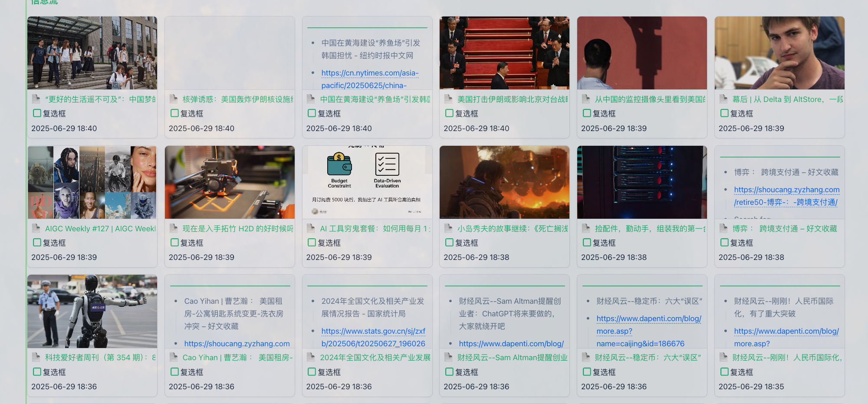868x404 pixels.
Task: Open the title 小岛秀夫的故事继续：《死亡搁浅
Action: tap(513, 228)
